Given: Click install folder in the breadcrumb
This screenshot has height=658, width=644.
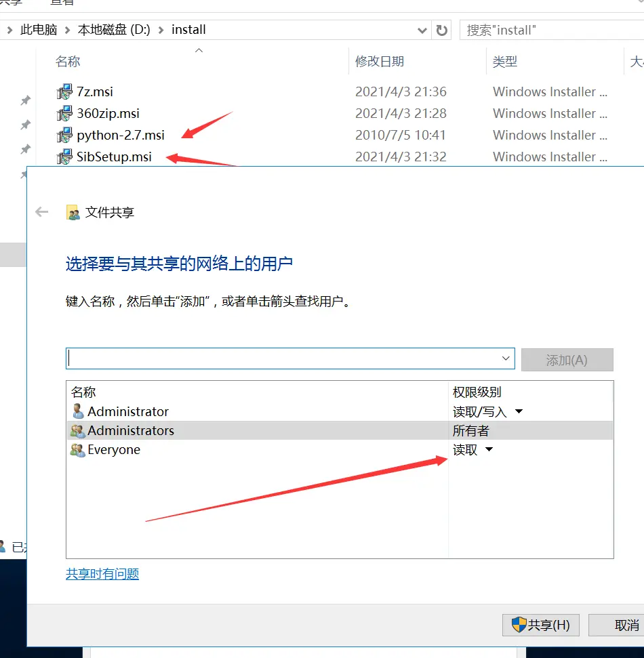Looking at the screenshot, I should click(x=188, y=30).
